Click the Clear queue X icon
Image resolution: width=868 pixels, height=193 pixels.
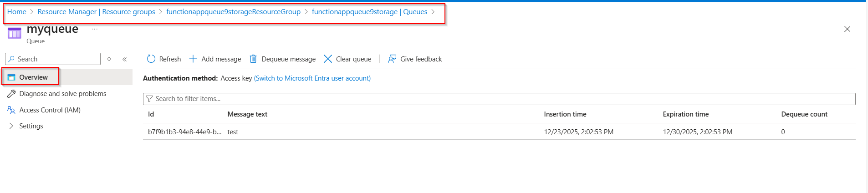click(x=328, y=59)
